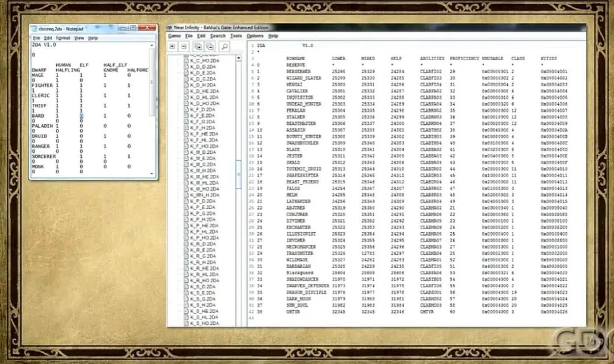Click the resource tree scroll-up arrow
614x364 pixels.
tap(238, 58)
